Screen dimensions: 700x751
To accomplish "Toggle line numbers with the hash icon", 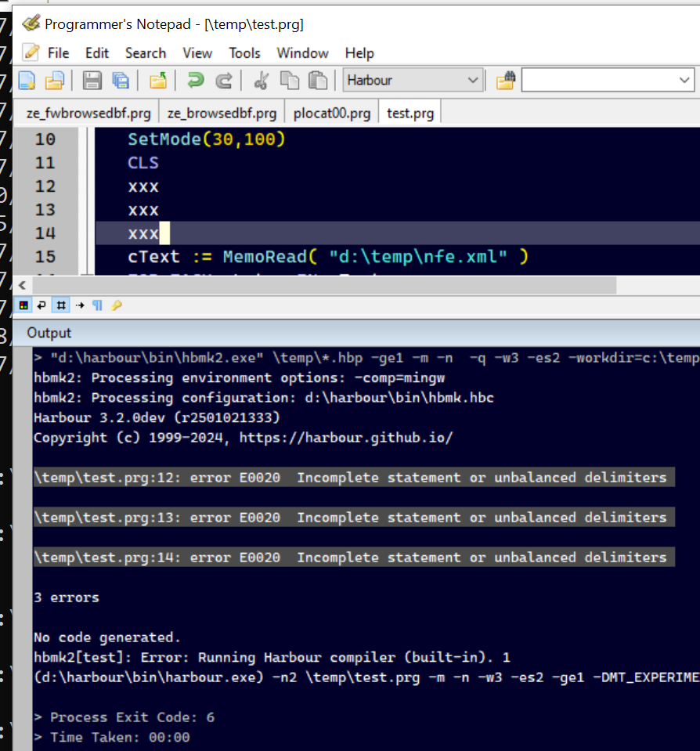I will pyautogui.click(x=61, y=305).
